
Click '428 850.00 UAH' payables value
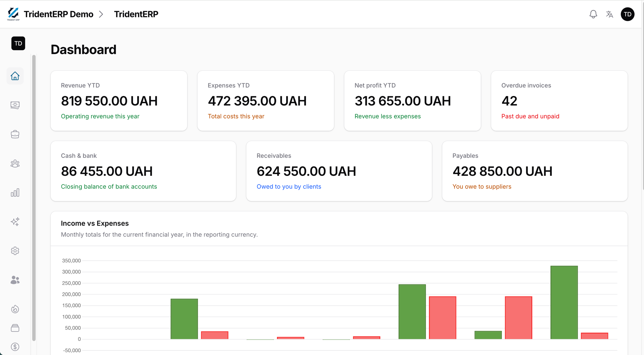point(502,171)
